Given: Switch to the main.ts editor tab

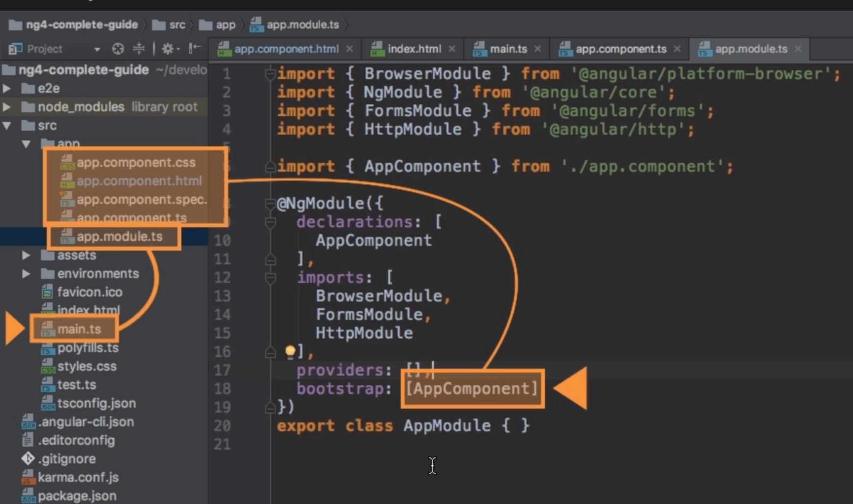Looking at the screenshot, I should pyautogui.click(x=508, y=49).
